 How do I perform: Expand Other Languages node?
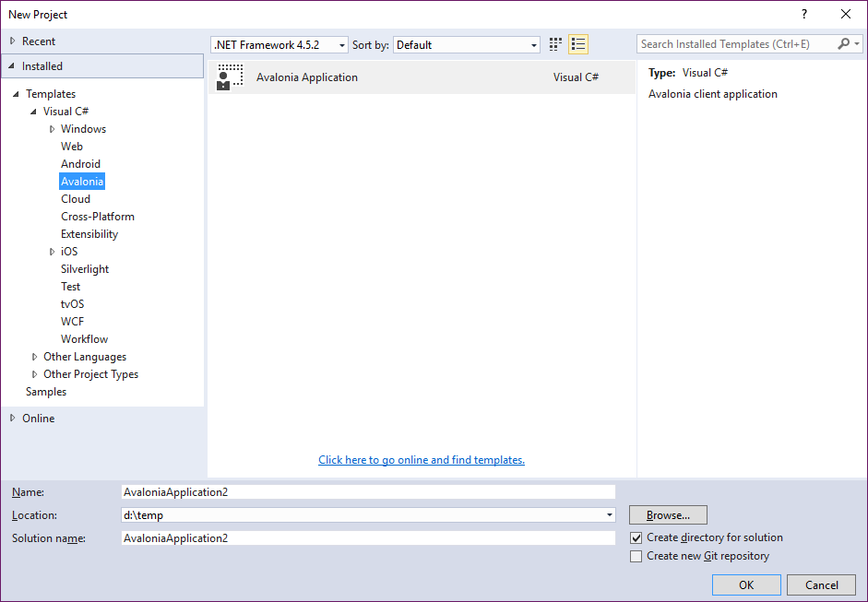(35, 357)
